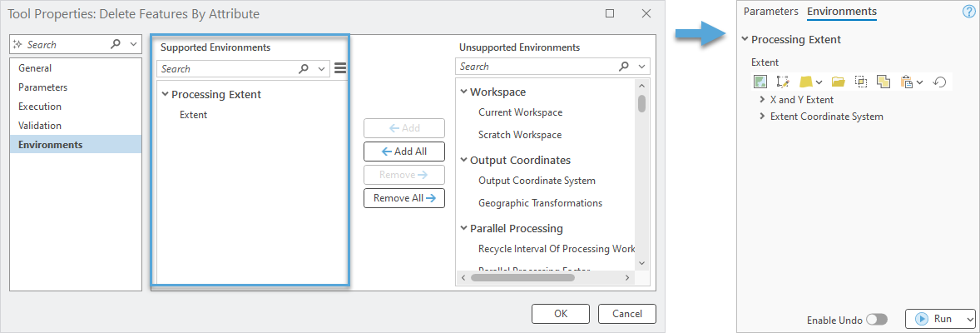The width and height of the screenshot is (980, 333).
Task: Click the clipboard paste extent icon
Action: [x=907, y=82]
